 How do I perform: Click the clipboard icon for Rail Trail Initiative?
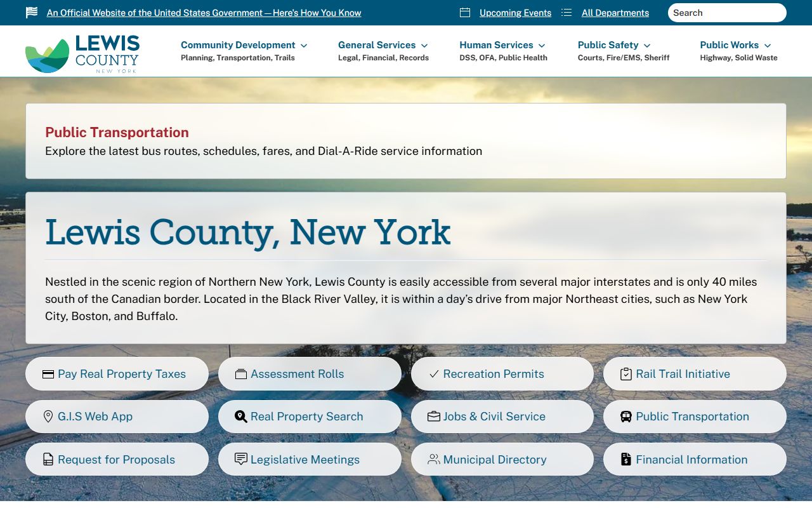click(x=625, y=374)
